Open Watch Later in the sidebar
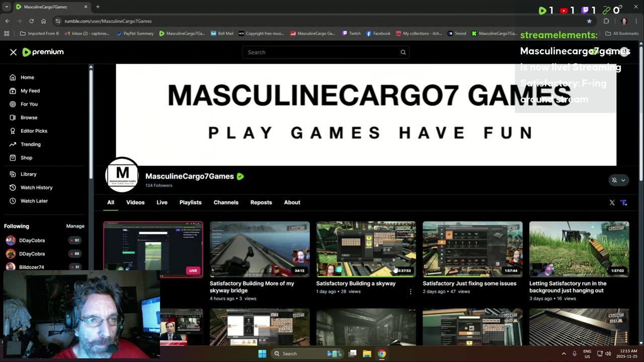Viewport: 644px width, 362px height. coord(34,201)
